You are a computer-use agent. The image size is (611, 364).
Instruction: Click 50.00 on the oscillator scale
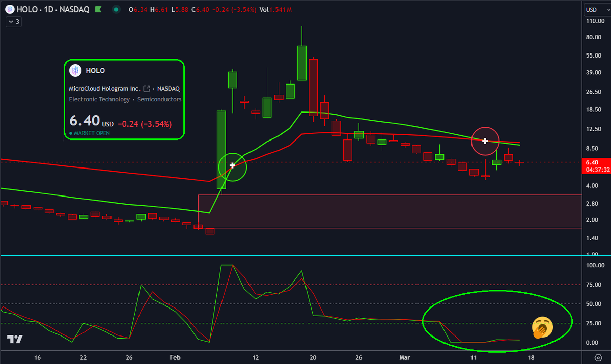(x=595, y=304)
